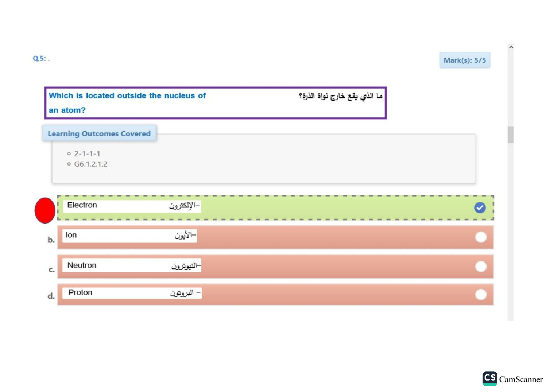The width and height of the screenshot is (555, 392).
Task: Click the Proton answer text
Action: (x=80, y=293)
